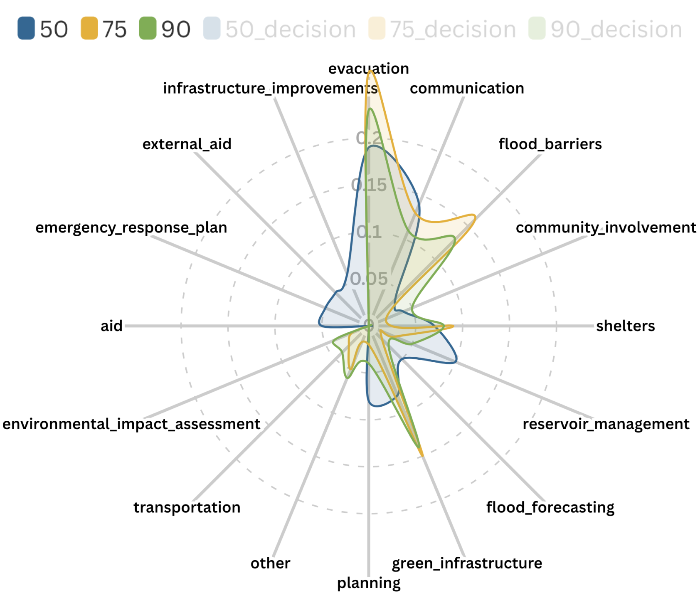Toggle the green 90 series swatch
The height and width of the screenshot is (598, 700).
(148, 28)
